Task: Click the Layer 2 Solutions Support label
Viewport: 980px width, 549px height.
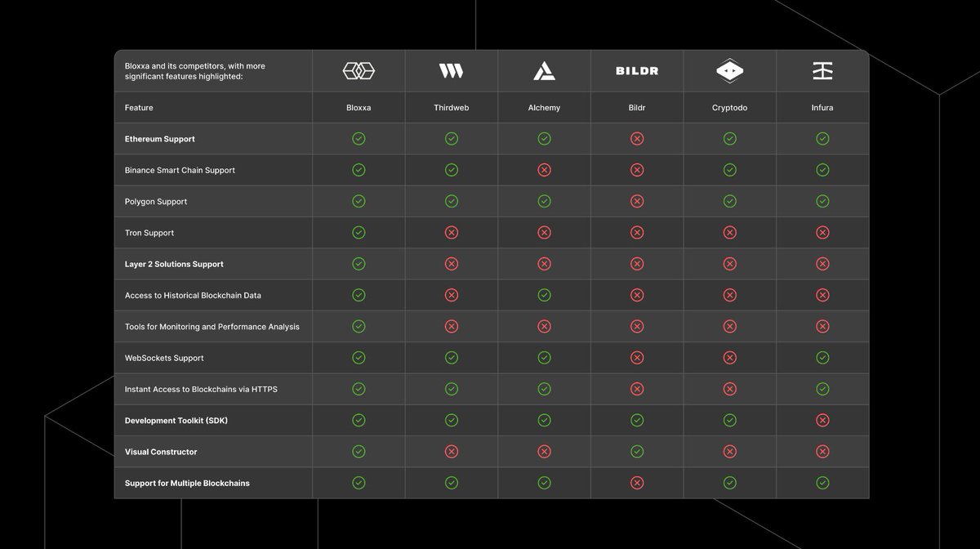Action: [174, 264]
